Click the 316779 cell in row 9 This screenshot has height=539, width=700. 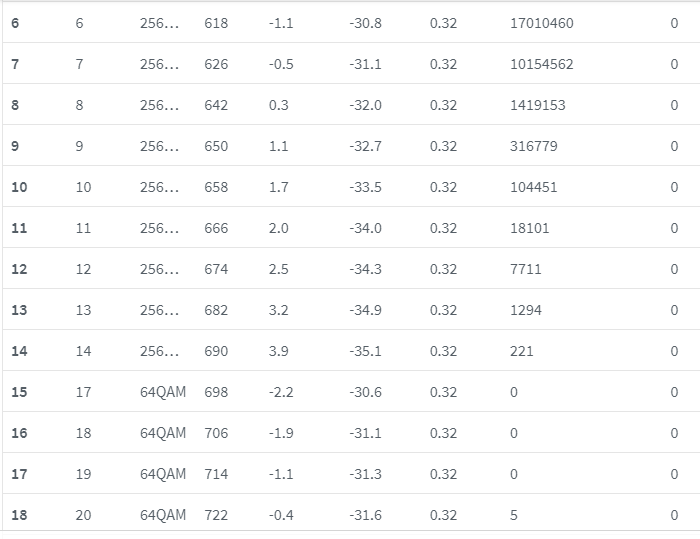(533, 146)
